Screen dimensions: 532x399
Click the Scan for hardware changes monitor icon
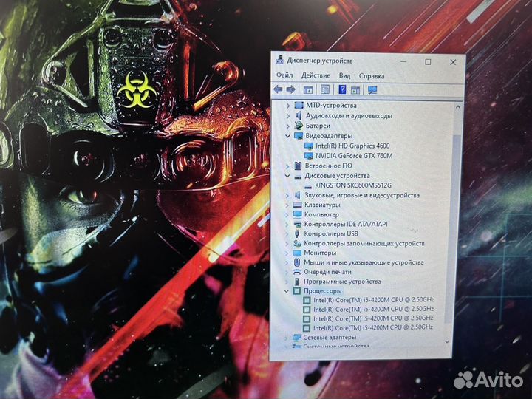(x=372, y=90)
